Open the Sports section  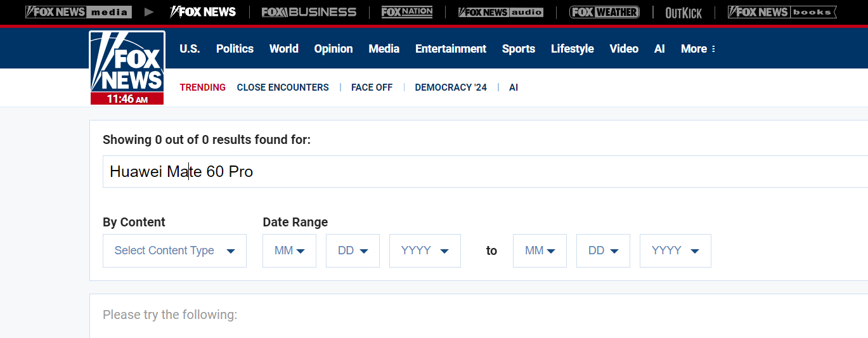coord(519,49)
